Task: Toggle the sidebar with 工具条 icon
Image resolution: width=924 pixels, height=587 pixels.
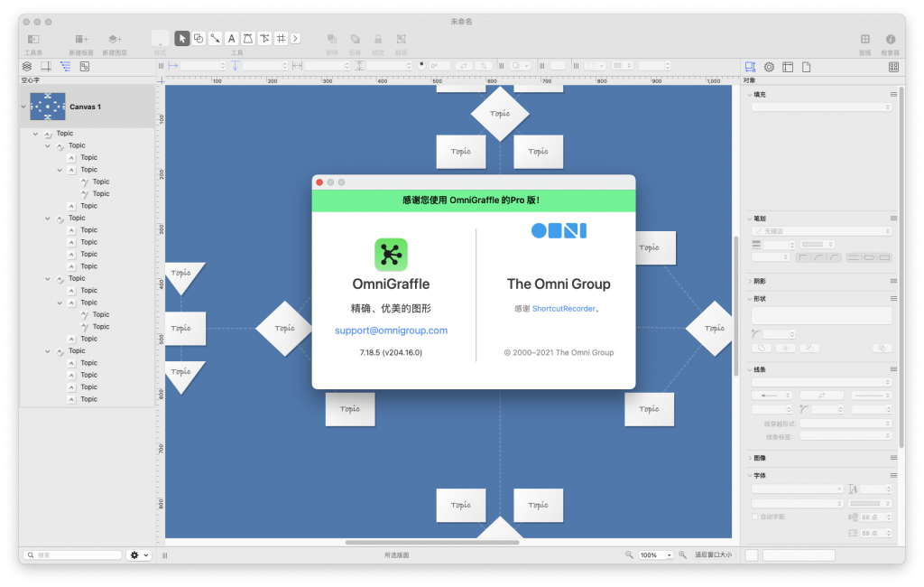Action: tap(33, 39)
